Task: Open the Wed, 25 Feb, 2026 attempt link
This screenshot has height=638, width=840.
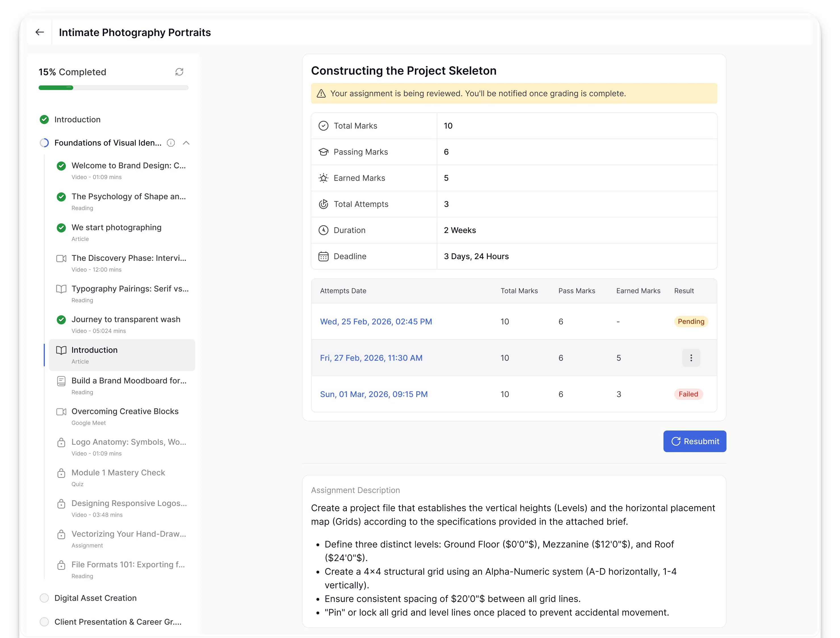Action: click(376, 322)
